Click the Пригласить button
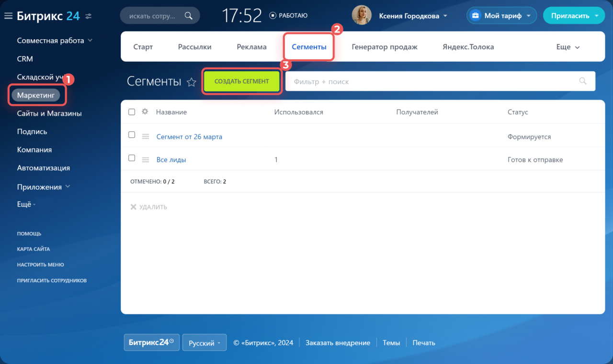613x364 pixels. (x=570, y=16)
